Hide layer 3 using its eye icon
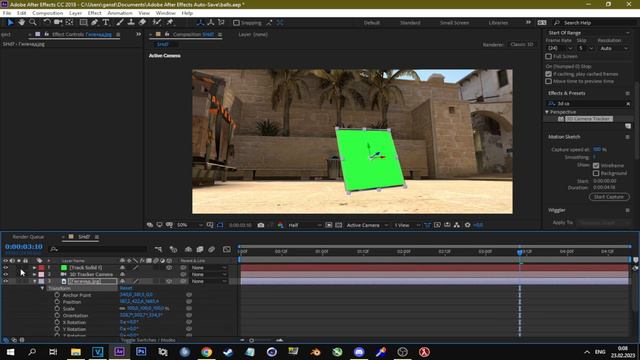 pyautogui.click(x=6, y=281)
